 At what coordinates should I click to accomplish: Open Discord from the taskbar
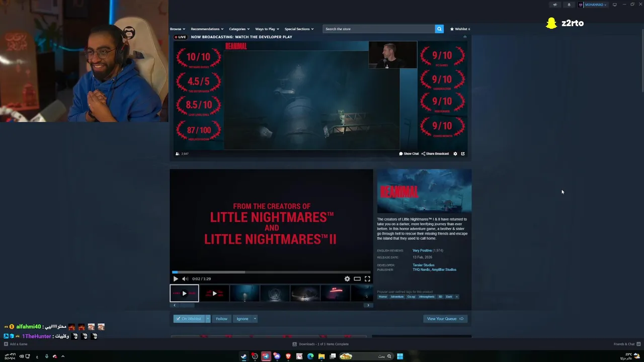point(277,356)
